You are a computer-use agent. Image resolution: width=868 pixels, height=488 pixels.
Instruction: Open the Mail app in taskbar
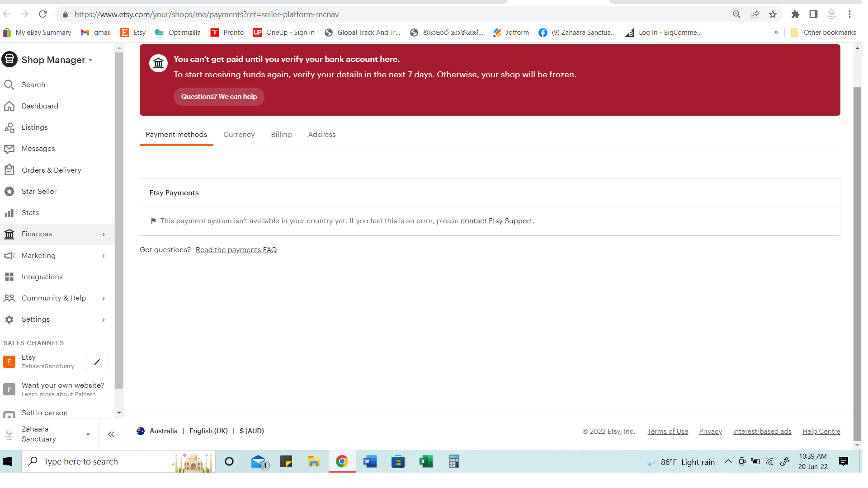259,462
